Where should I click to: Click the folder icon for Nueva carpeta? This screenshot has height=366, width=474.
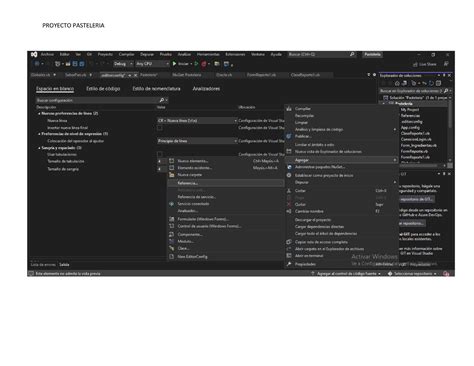[x=172, y=175]
